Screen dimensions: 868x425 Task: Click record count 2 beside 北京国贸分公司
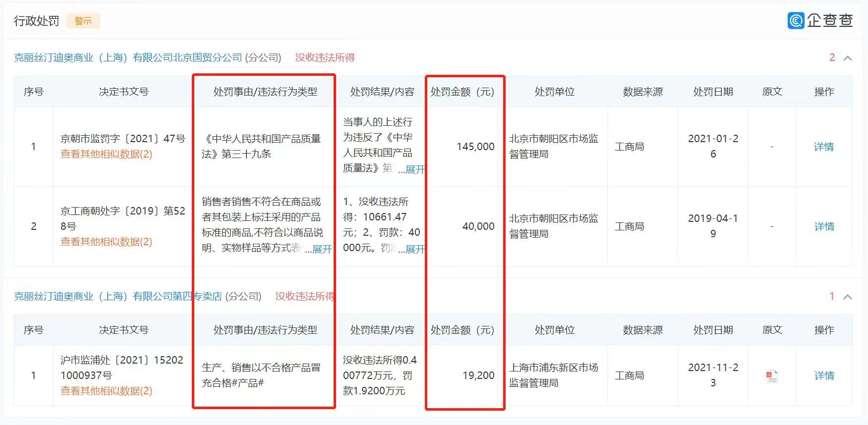click(832, 58)
